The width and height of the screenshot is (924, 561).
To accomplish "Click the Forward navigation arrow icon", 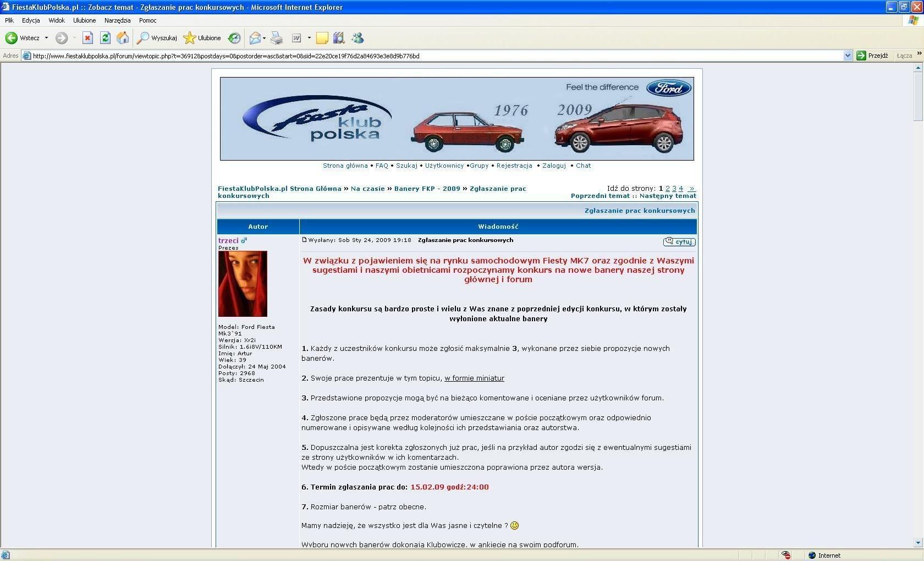I will (x=62, y=38).
